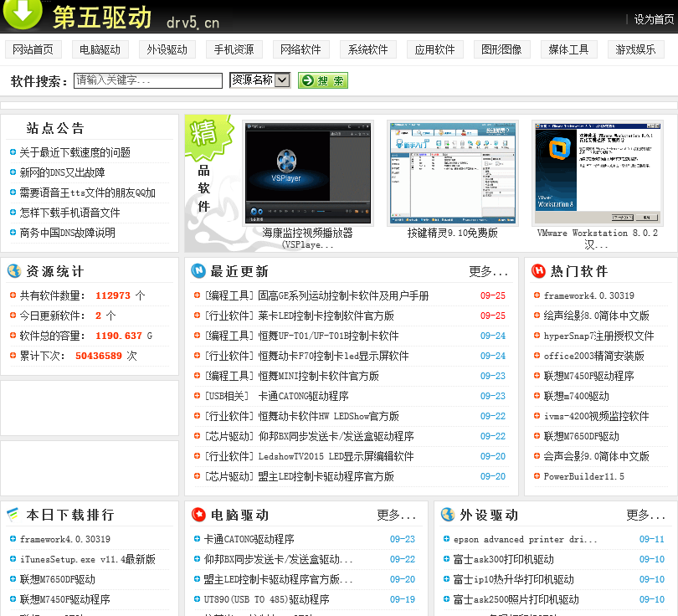Screen dimensions: 678x616
Task: Open the 网站首页 navigation tab
Action: pyautogui.click(x=33, y=49)
